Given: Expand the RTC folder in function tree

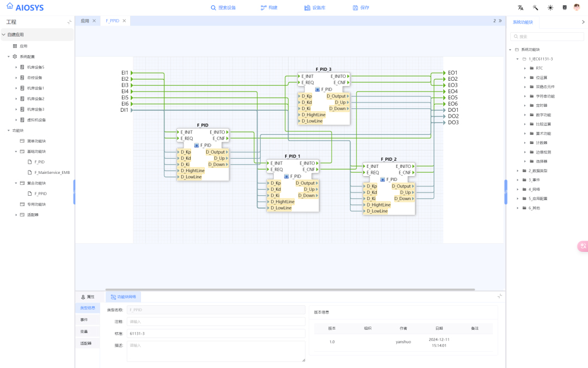Looking at the screenshot, I should pyautogui.click(x=525, y=68).
